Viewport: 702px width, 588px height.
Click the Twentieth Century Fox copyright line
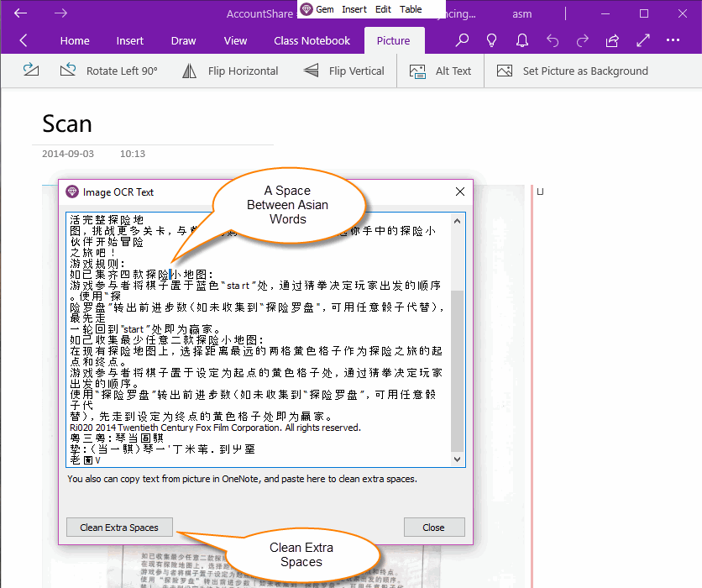[215, 428]
